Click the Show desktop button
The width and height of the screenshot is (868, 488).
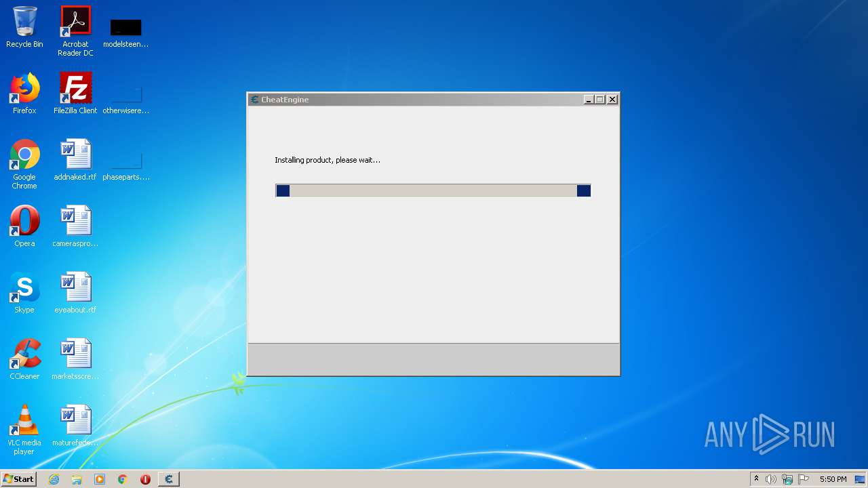pyautogui.click(x=861, y=479)
